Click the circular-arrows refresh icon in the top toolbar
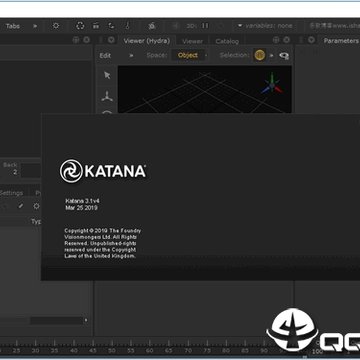The width and height of the screenshot is (360, 360). (80, 26)
